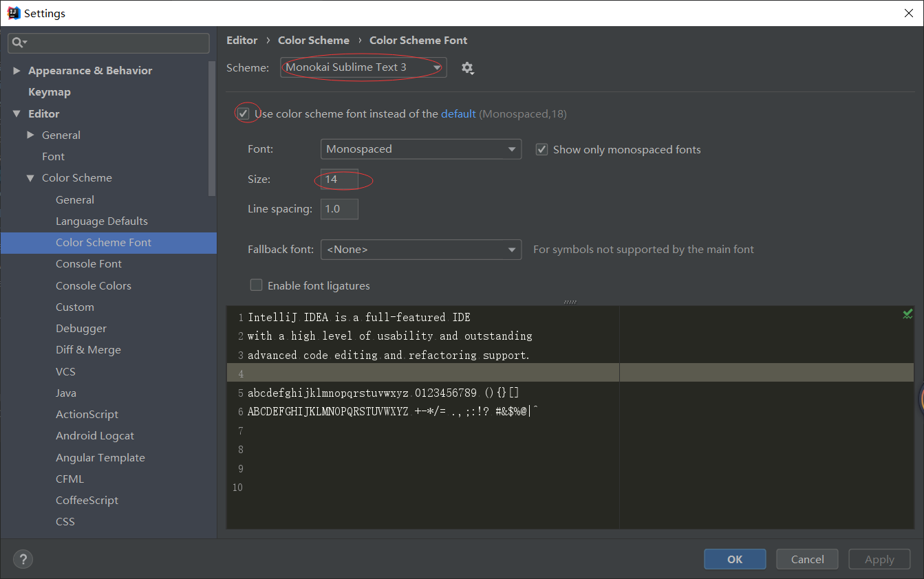Image resolution: width=924 pixels, height=579 pixels.
Task: Collapse the Editor tree node
Action: click(17, 114)
